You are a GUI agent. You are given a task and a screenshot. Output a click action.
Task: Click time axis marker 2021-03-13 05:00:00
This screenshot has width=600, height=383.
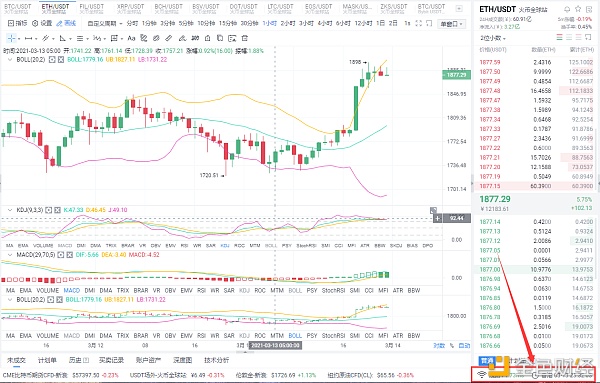point(275,346)
